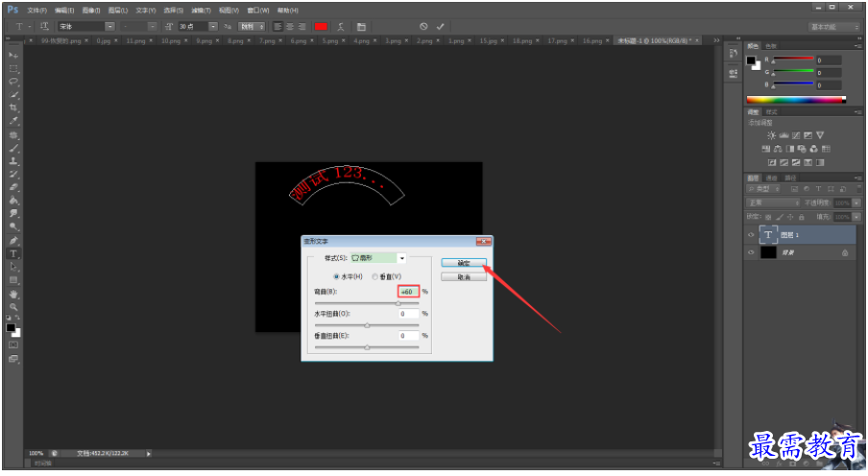The image size is (868, 476).
Task: Select the Rectangular Marquee tool
Action: tap(13, 69)
